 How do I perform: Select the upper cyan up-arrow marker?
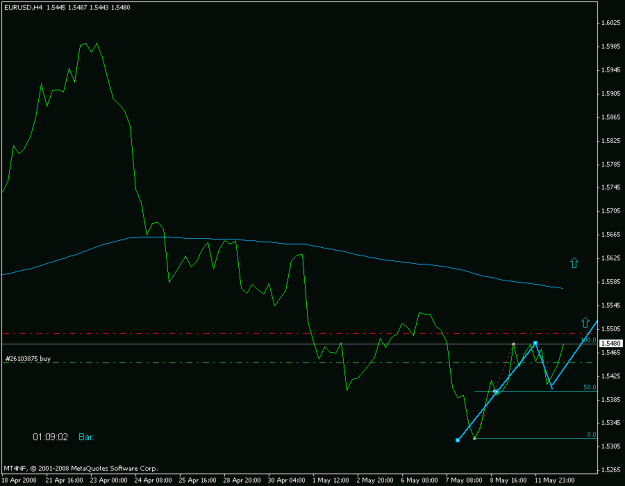coord(574,263)
